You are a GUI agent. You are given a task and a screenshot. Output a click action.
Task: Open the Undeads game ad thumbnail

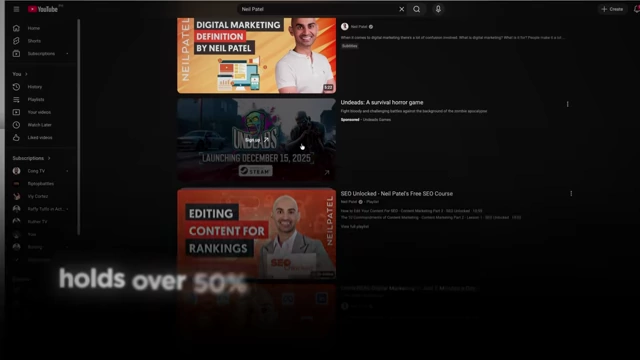pyautogui.click(x=256, y=140)
